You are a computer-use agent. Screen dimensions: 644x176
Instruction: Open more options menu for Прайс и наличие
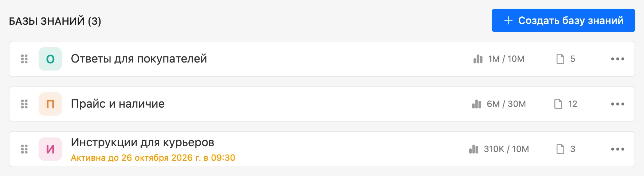click(618, 104)
